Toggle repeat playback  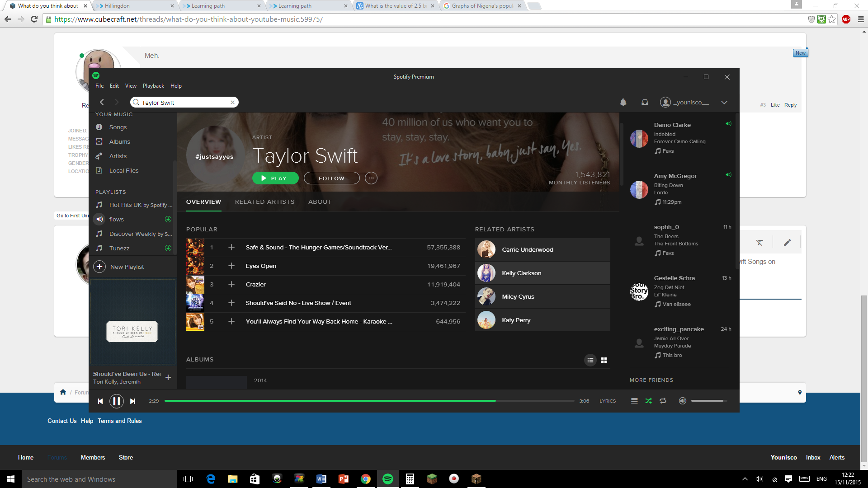pos(663,401)
